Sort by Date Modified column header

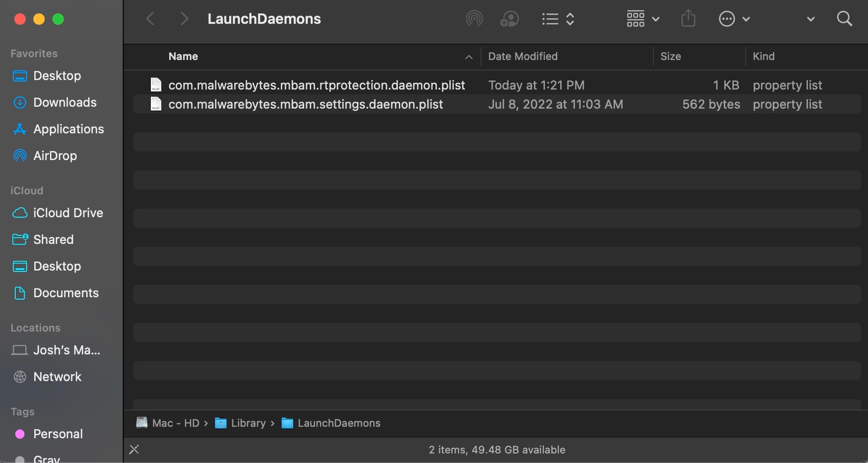pyautogui.click(x=523, y=57)
